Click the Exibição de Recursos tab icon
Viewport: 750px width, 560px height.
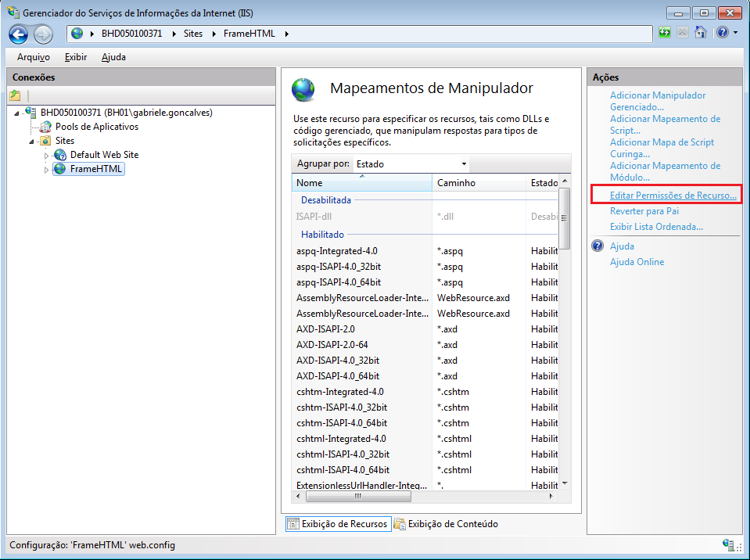point(292,524)
